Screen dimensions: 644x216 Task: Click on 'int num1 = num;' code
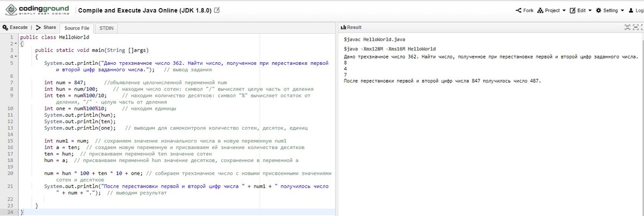pos(67,141)
